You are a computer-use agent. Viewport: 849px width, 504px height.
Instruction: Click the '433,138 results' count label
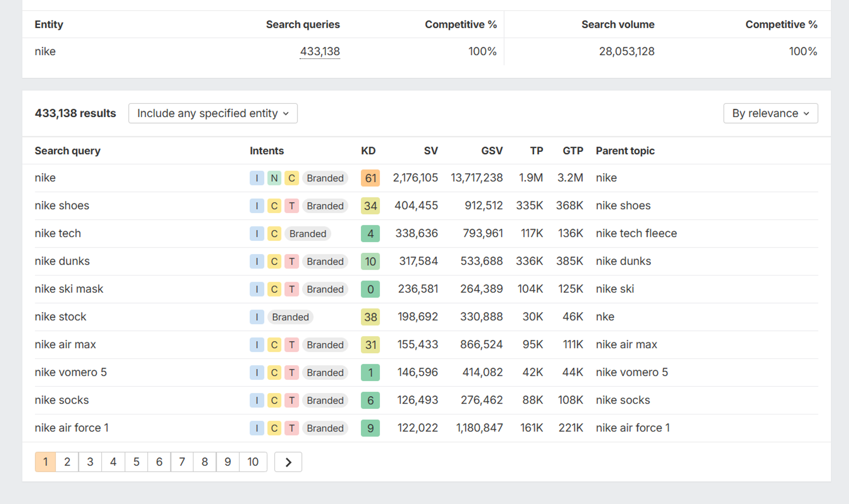pyautogui.click(x=75, y=113)
